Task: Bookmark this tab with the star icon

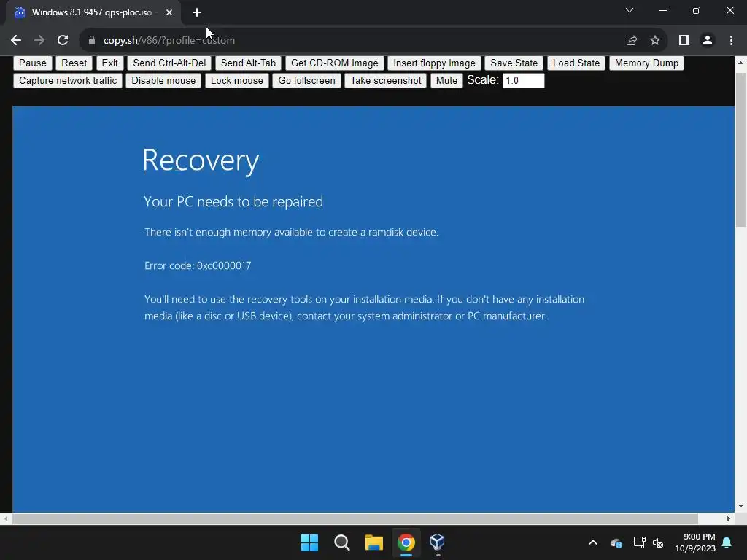Action: 655,41
